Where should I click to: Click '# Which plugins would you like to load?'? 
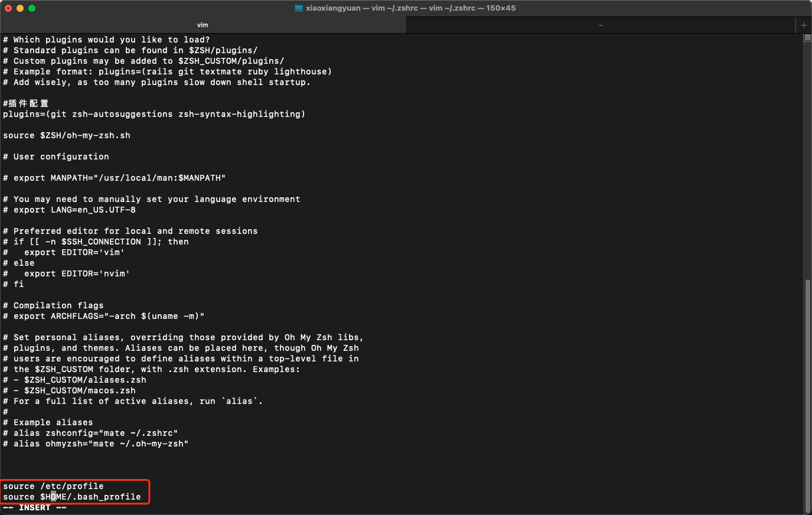106,40
